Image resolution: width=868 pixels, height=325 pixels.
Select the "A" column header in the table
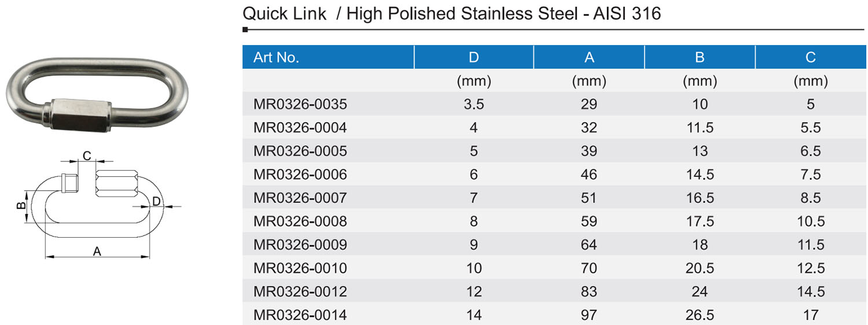pos(589,57)
